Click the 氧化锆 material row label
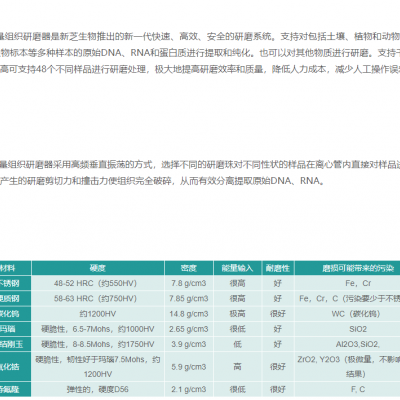Image resolution: width=400 pixels, height=400 pixels. click(x=15, y=367)
